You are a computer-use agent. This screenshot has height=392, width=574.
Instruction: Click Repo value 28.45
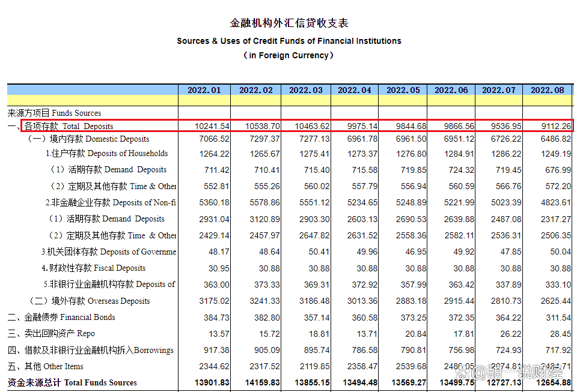tap(560, 334)
